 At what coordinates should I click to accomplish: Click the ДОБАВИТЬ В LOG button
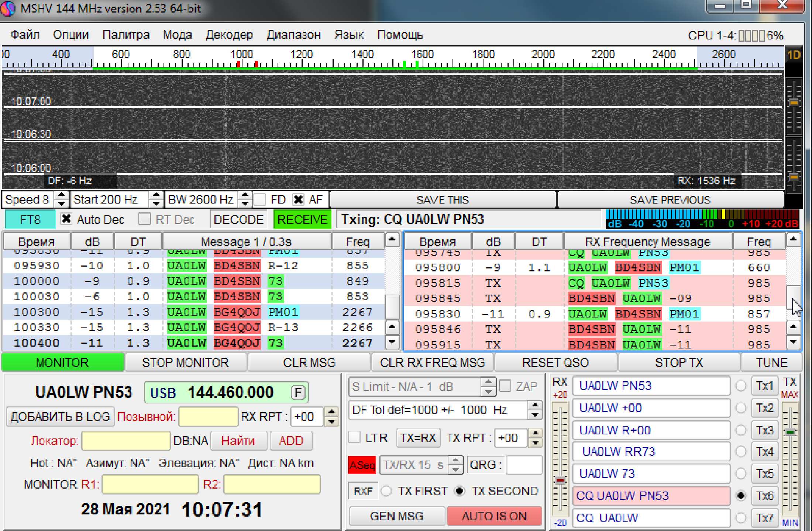click(x=60, y=417)
